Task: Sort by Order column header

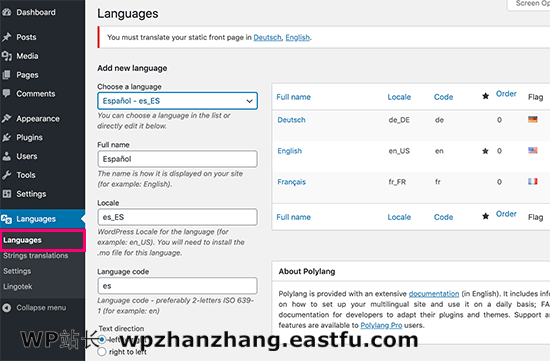Action: [506, 94]
